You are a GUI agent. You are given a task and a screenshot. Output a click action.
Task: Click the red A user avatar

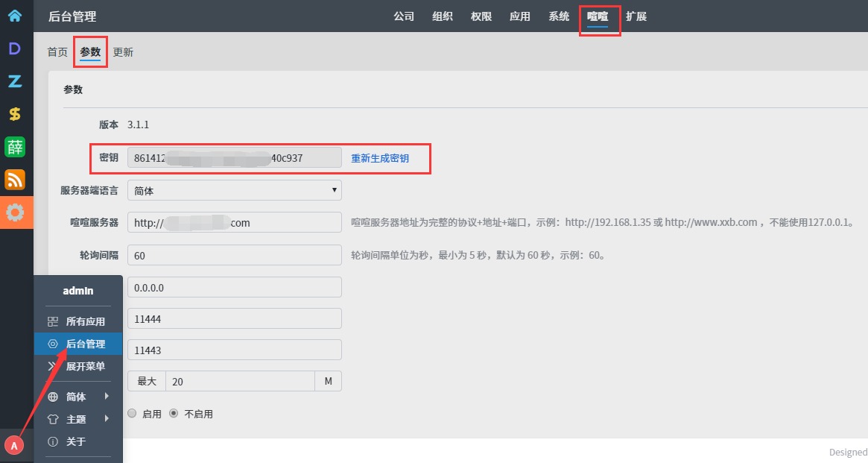(14, 445)
